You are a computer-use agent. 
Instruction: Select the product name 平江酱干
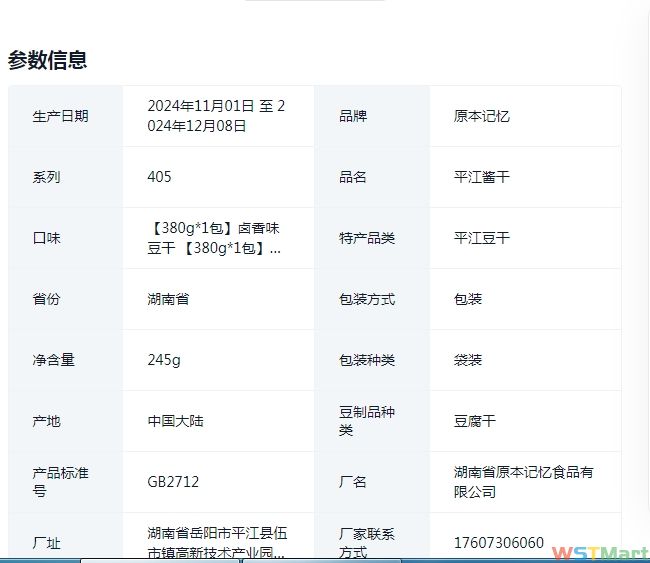point(481,177)
